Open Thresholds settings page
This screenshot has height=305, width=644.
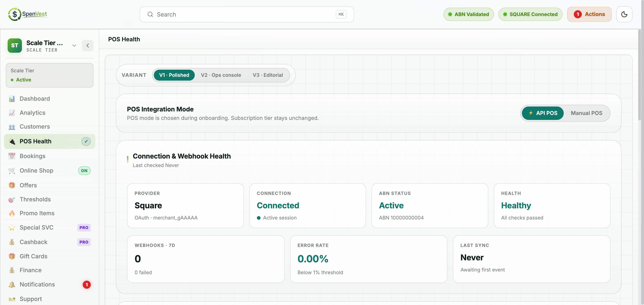coord(49,199)
